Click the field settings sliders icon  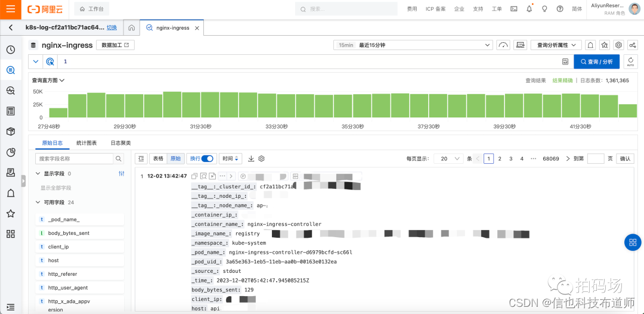click(121, 173)
